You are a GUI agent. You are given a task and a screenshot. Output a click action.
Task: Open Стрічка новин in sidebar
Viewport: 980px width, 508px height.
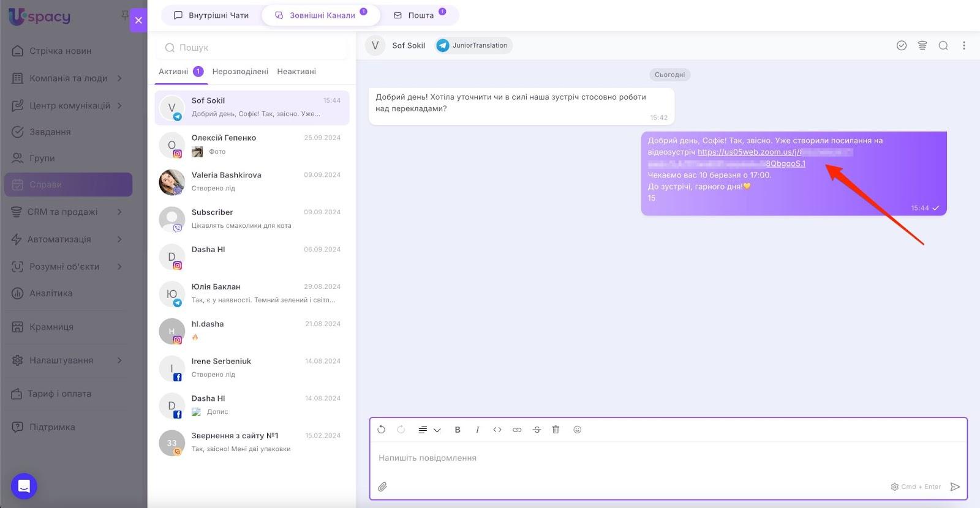point(60,51)
